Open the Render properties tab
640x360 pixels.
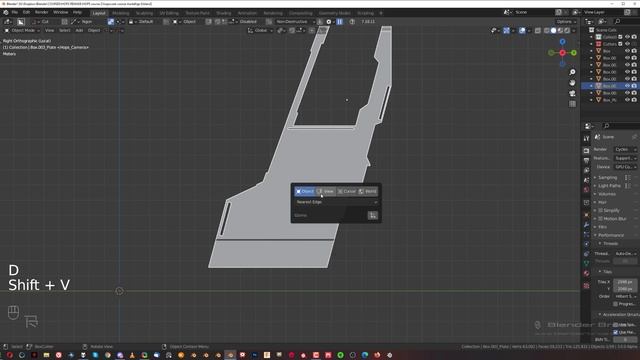point(586,151)
